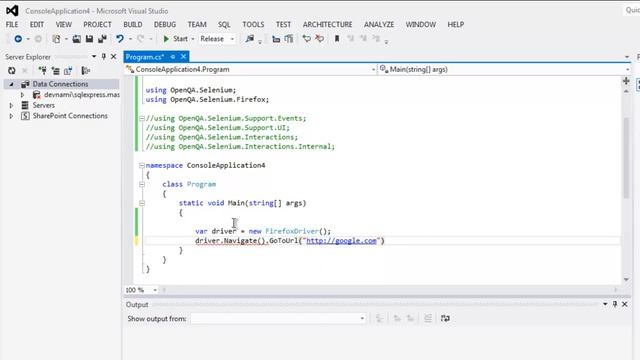The height and width of the screenshot is (360, 640).
Task: Click Connect to SharePoint icon in Server Explorer
Action: [68, 71]
